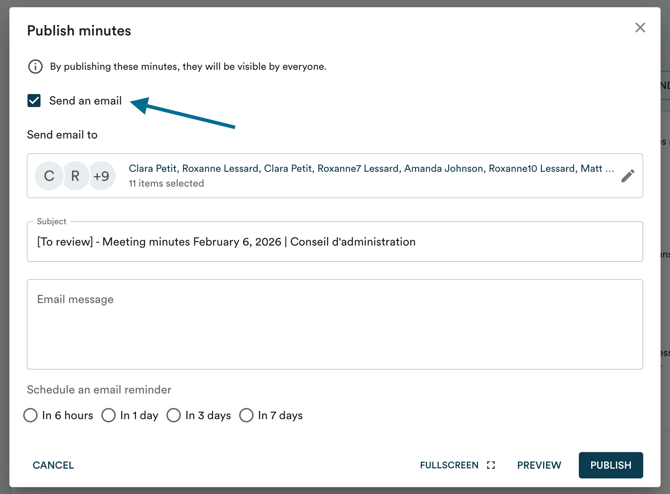Click the info icon beside the visibility notice
The image size is (670, 494).
pyautogui.click(x=35, y=67)
